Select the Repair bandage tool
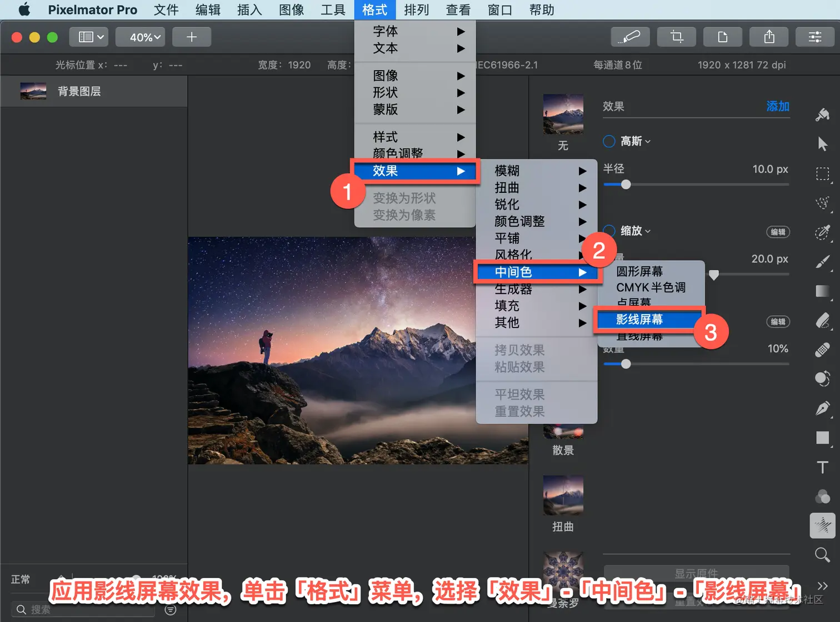Screen dimensions: 840x622 [823, 350]
